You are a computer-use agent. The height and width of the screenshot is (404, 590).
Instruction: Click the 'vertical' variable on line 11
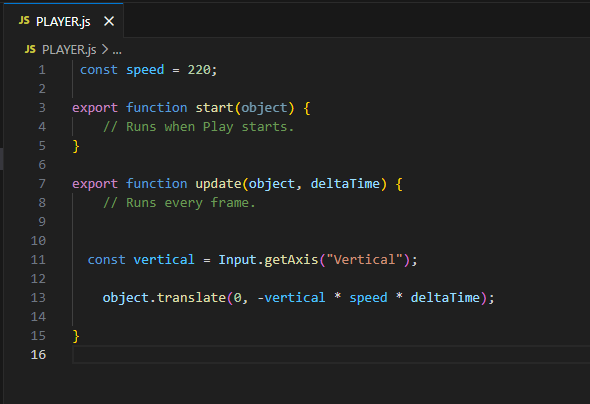pyautogui.click(x=164, y=260)
